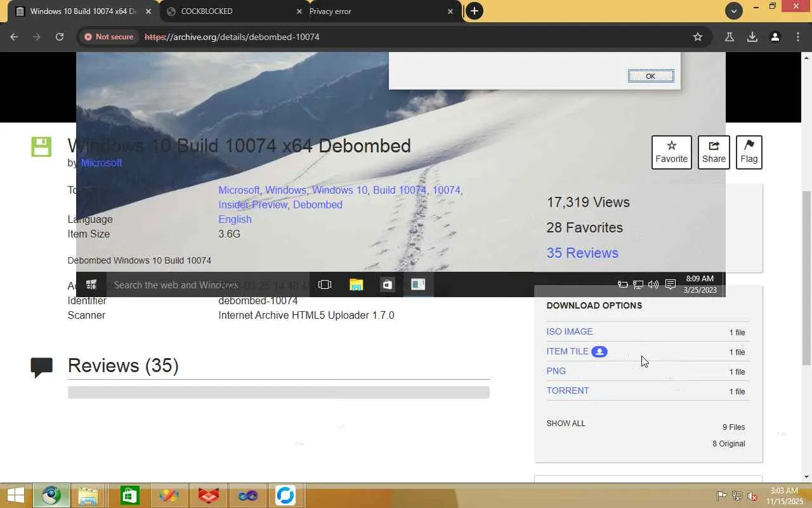Open the blue circular-arrows app on the bottom taskbar

[x=285, y=495]
